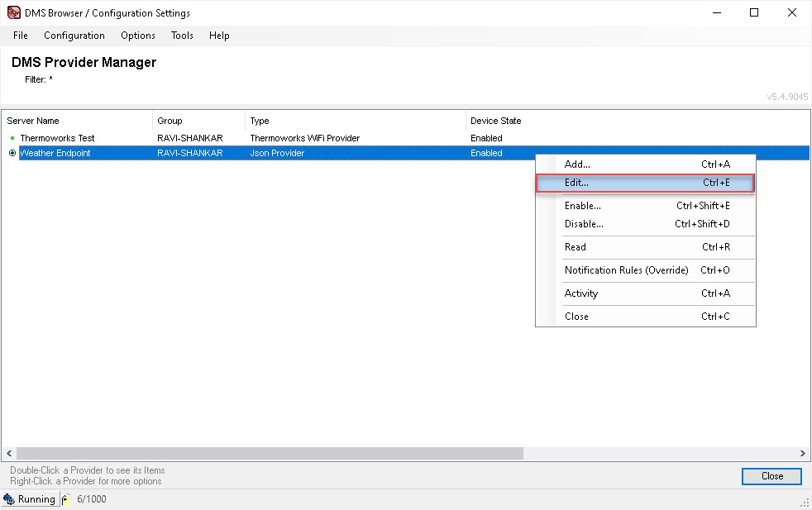This screenshot has height=510, width=812.
Task: Open the File menu
Action: point(21,36)
